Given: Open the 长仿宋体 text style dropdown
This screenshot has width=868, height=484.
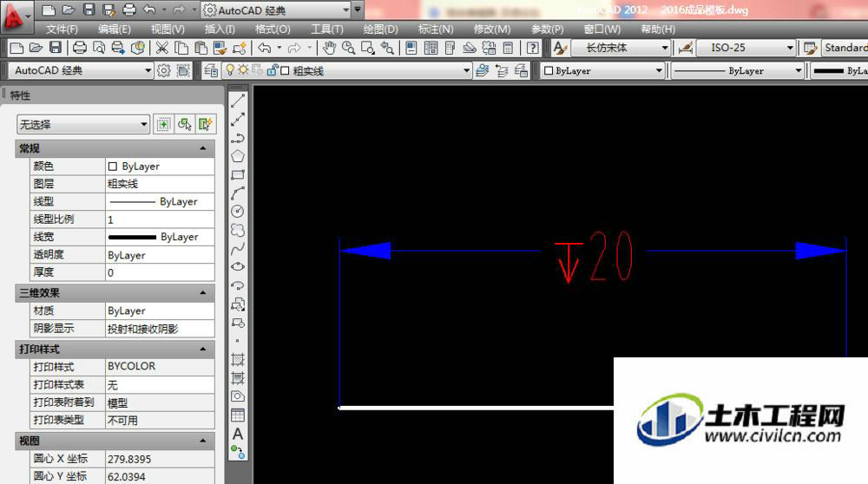Looking at the screenshot, I should [665, 48].
